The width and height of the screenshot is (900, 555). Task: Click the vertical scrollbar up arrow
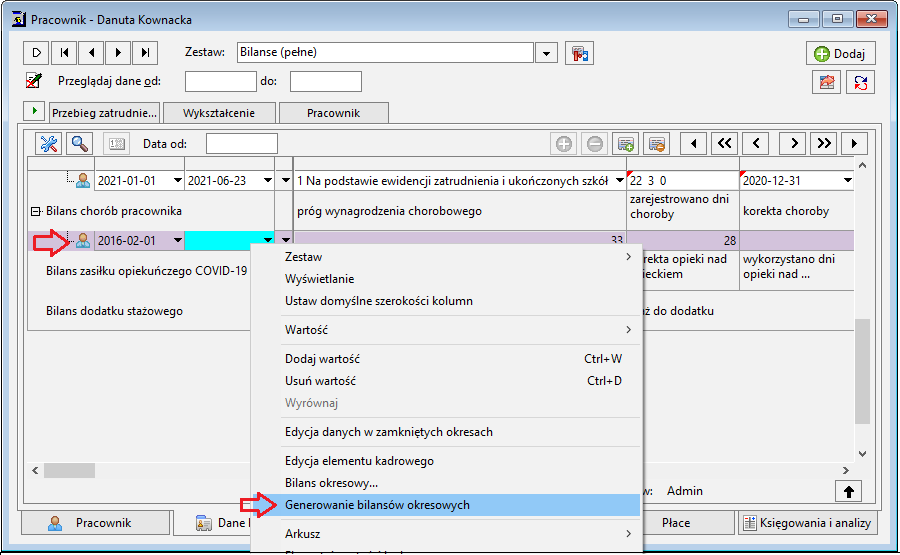pyautogui.click(x=862, y=165)
